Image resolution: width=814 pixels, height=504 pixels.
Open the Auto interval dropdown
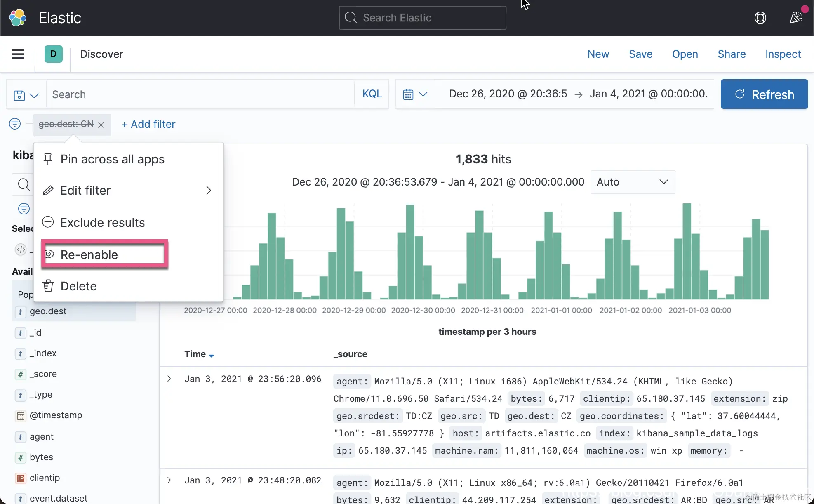pyautogui.click(x=632, y=182)
